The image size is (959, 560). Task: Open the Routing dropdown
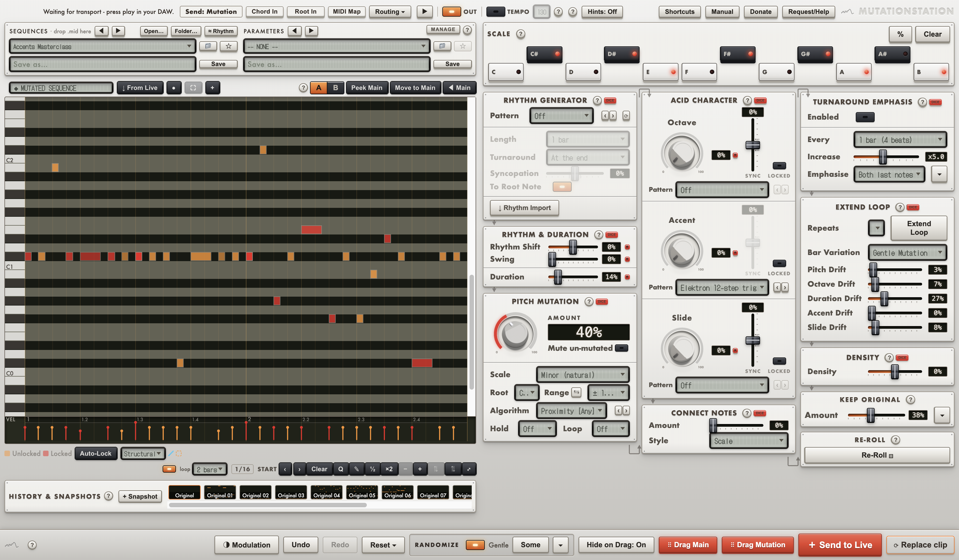click(390, 12)
